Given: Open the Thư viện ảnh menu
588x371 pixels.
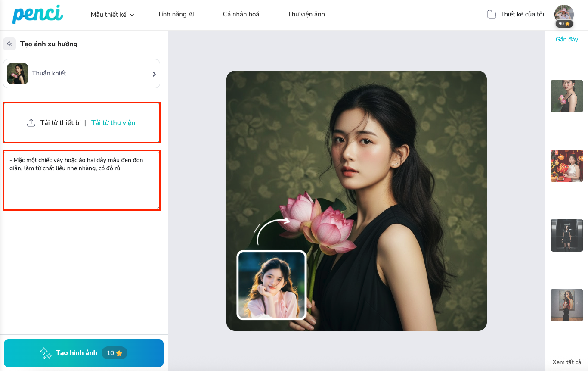Looking at the screenshot, I should tap(306, 14).
